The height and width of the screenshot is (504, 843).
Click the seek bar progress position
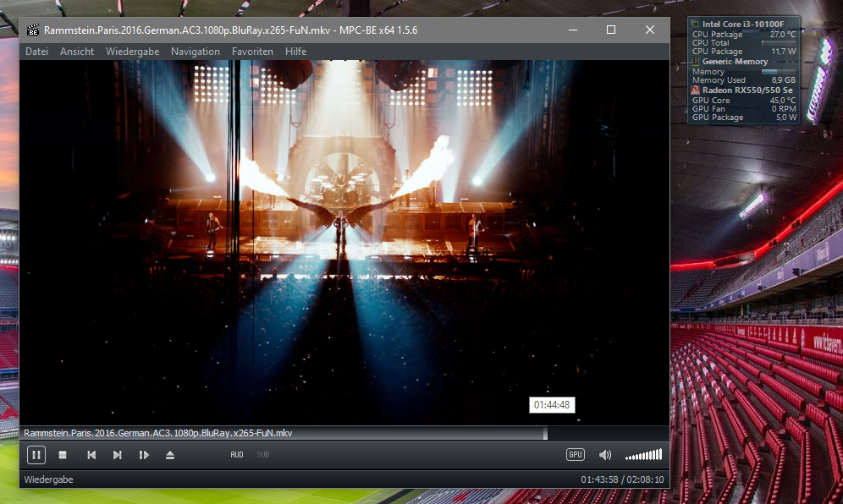click(545, 433)
